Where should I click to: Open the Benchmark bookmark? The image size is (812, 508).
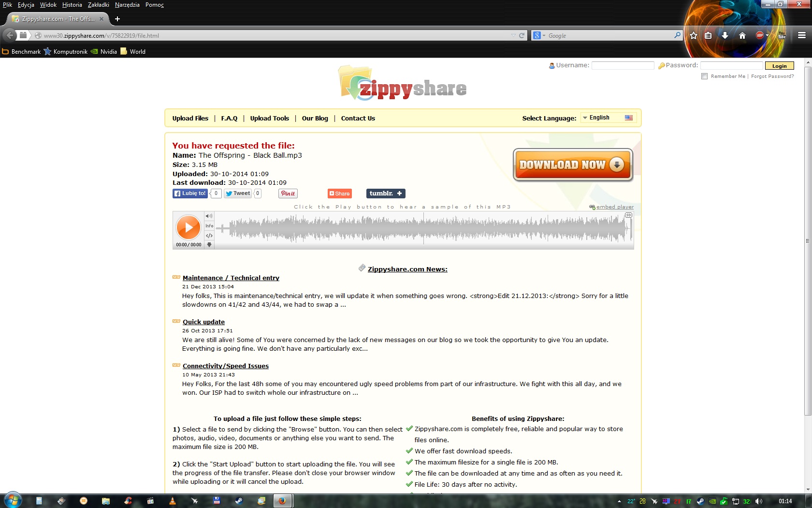[x=22, y=52]
